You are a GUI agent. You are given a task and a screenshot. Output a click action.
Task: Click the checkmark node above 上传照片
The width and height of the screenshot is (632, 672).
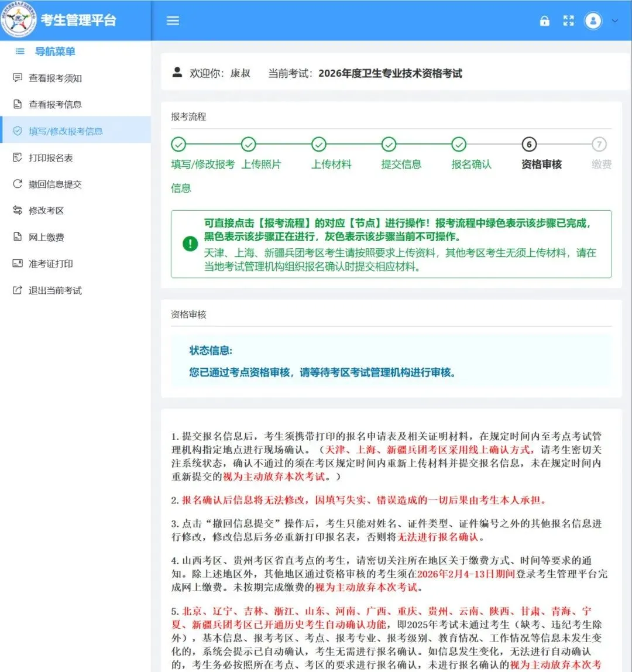coord(249,145)
